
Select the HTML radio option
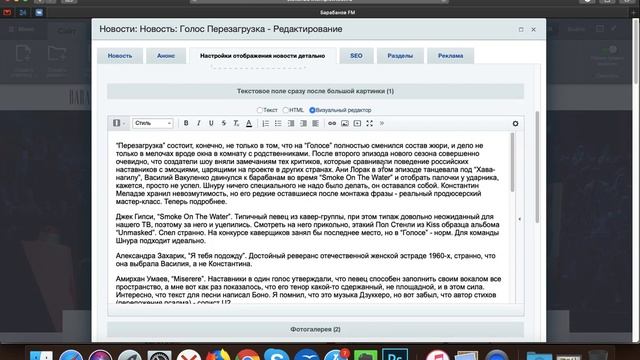pos(286,110)
